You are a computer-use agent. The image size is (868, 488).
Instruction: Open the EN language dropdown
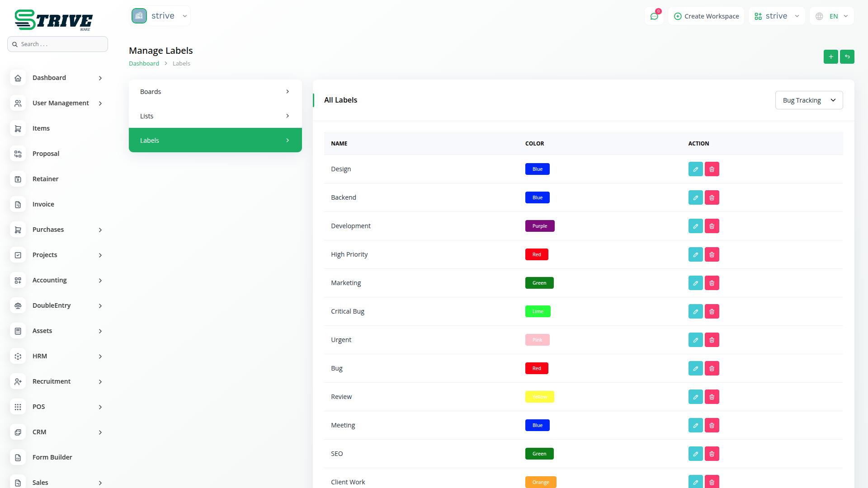coord(832,16)
